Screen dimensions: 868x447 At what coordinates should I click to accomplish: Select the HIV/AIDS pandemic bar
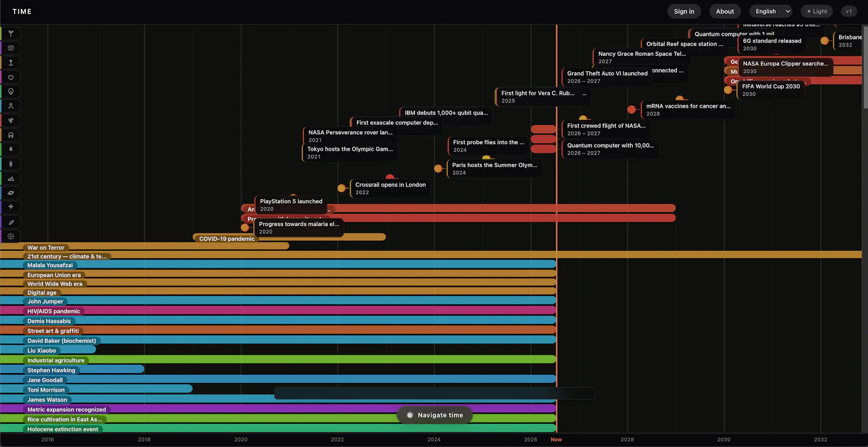(x=278, y=310)
